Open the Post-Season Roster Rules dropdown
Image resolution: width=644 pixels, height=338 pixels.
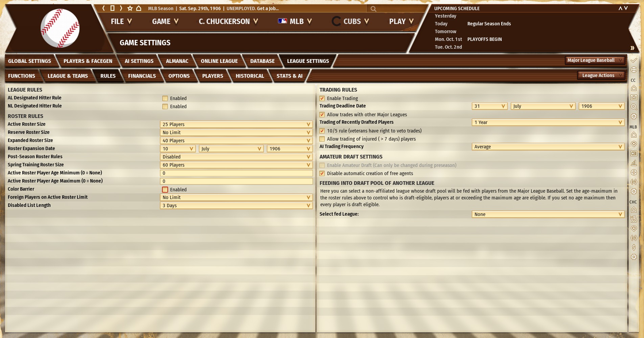pos(236,157)
